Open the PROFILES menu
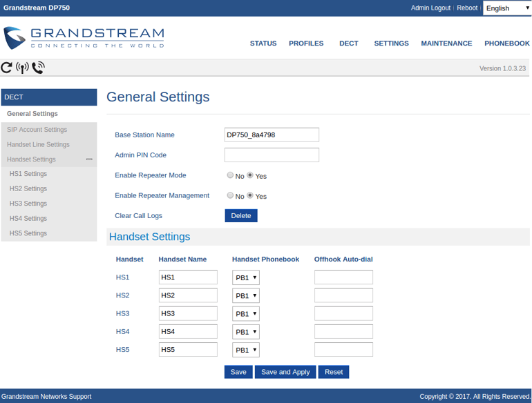The height and width of the screenshot is (403, 532). click(306, 43)
